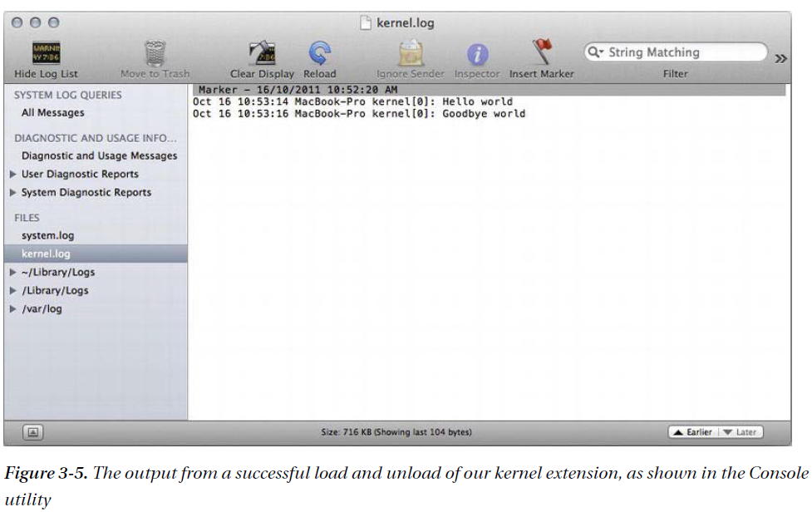Viewport: 812px width, 512px height.
Task: Toggle the bottom-left status bar panel button
Action: (x=32, y=431)
